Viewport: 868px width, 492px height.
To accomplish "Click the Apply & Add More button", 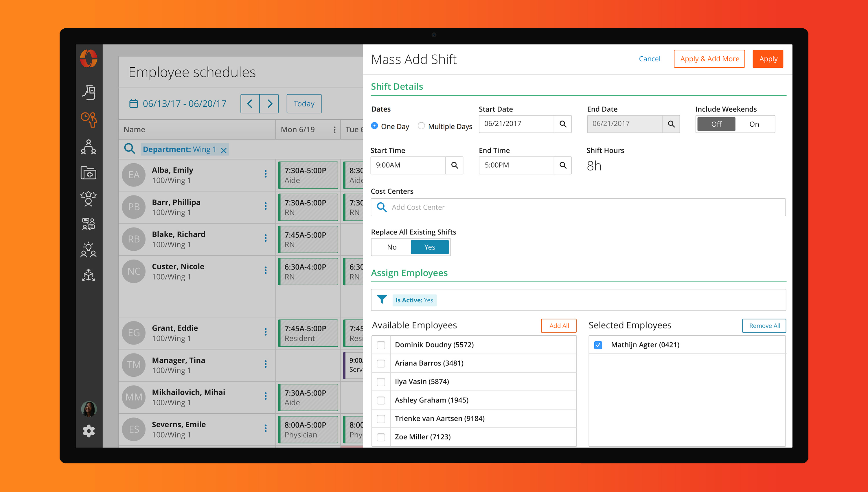I will [x=709, y=59].
